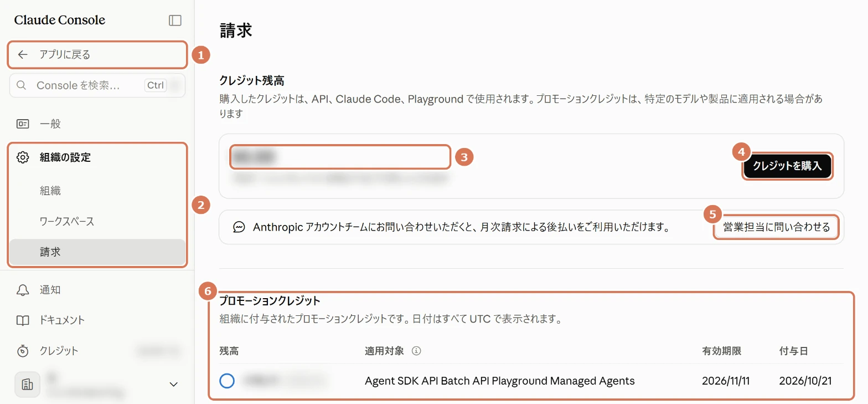Focus the Console を検索 field
Viewport: 868px width, 404px height.
pyautogui.click(x=97, y=85)
